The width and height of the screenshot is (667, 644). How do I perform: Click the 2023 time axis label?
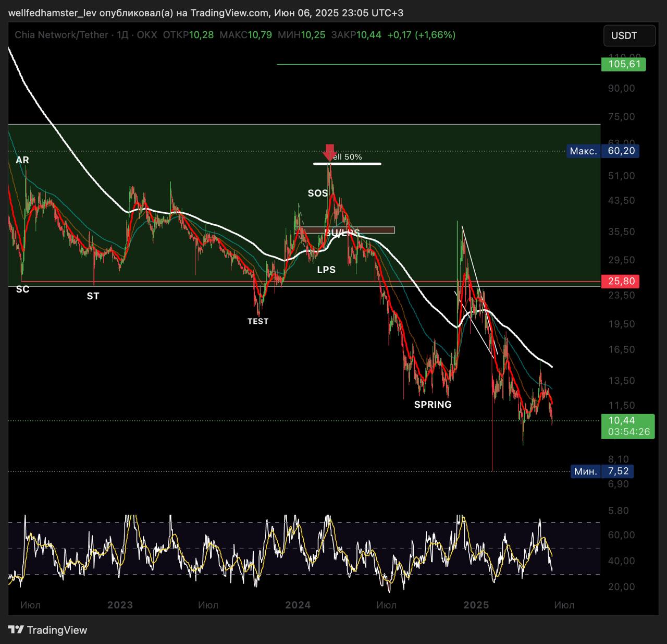pos(120,605)
